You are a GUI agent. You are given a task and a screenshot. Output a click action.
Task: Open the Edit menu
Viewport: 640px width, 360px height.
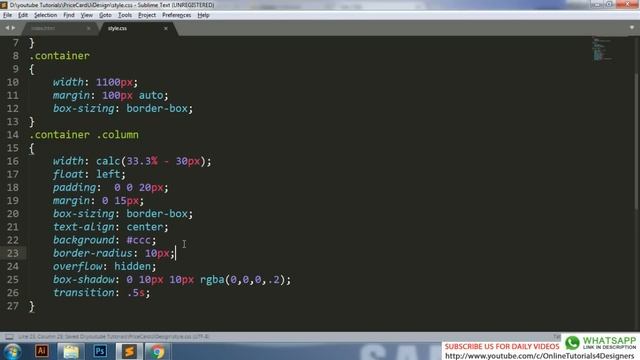coord(23,15)
